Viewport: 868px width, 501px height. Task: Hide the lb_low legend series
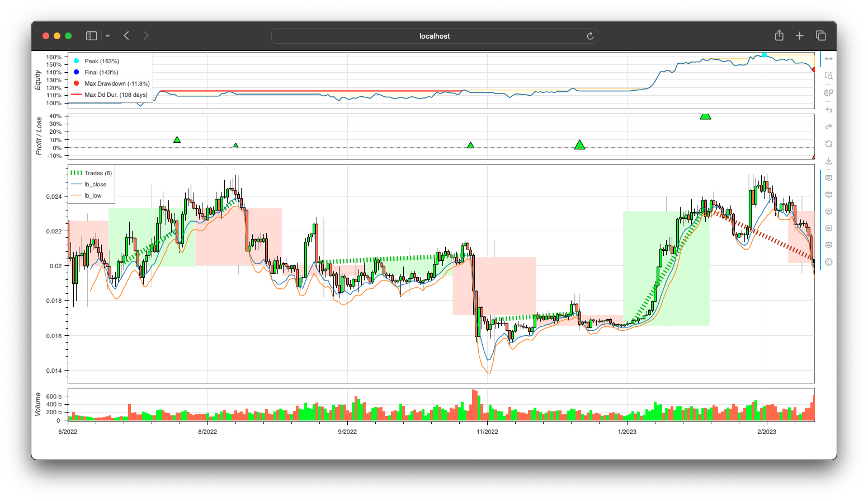[x=93, y=195]
